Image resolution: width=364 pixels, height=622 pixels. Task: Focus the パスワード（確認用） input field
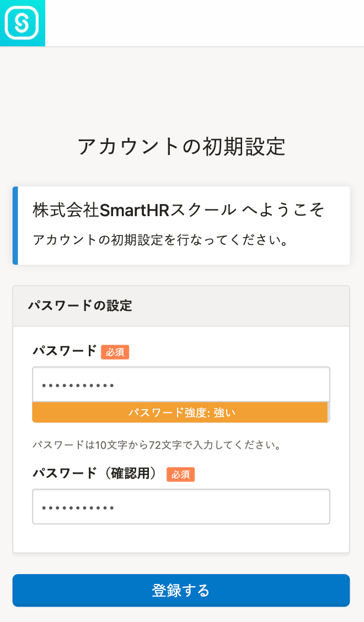pos(221,507)
